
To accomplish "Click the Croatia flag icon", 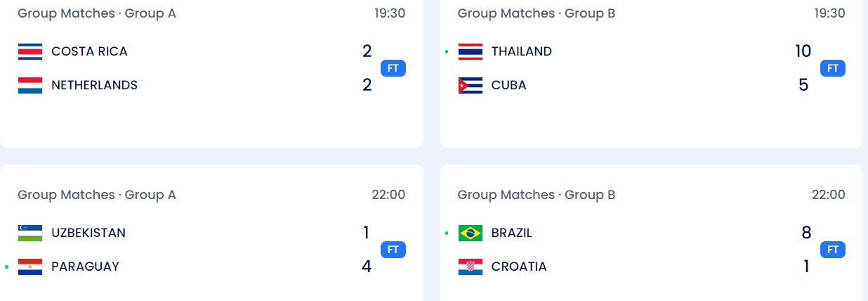I will click(471, 267).
